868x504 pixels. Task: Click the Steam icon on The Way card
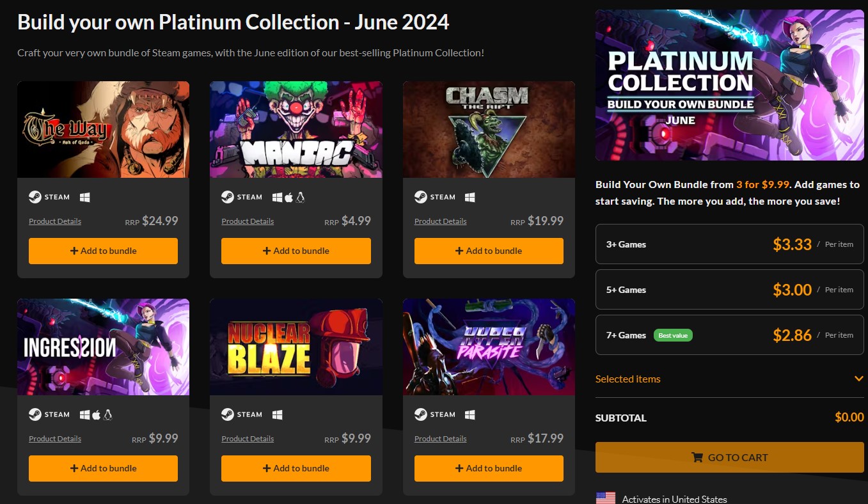(35, 197)
